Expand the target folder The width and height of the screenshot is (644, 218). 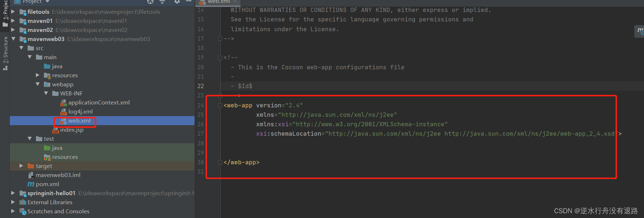(x=21, y=166)
